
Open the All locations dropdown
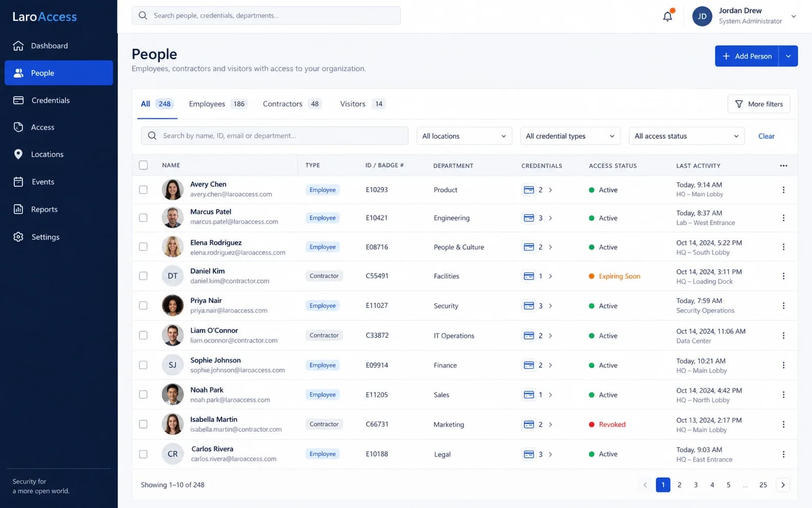pyautogui.click(x=464, y=136)
